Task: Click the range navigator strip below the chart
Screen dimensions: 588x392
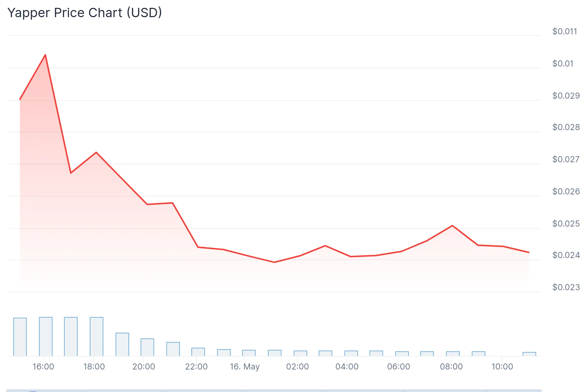Action: [274, 390]
